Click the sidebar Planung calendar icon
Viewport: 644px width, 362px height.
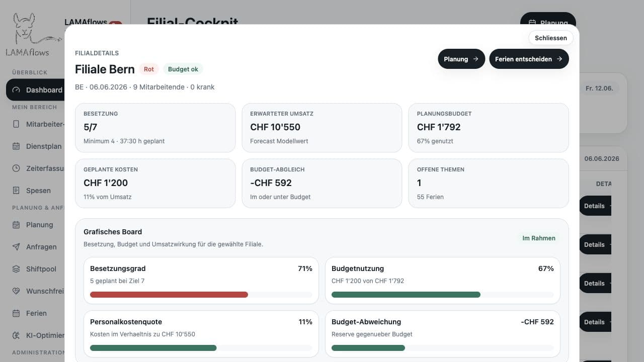point(16,225)
